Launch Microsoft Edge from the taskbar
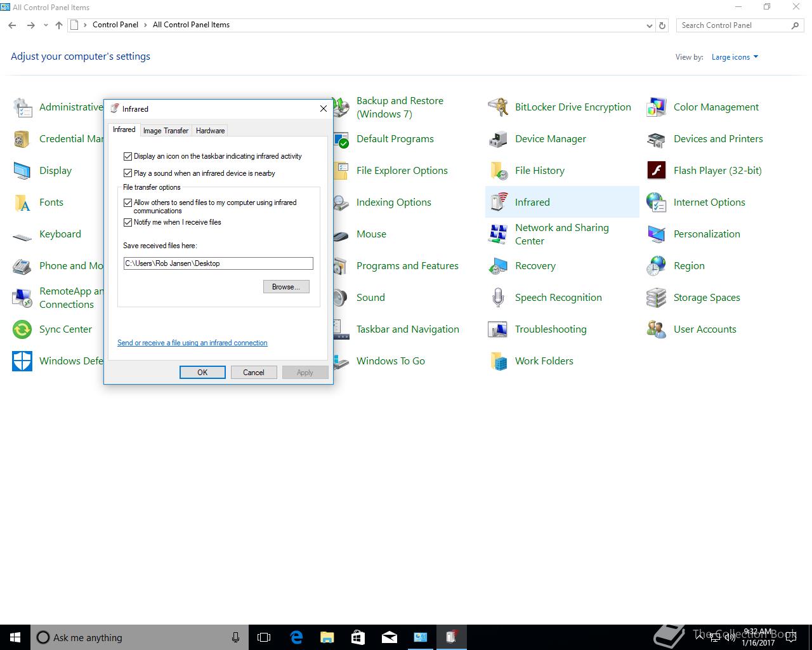Image resolution: width=812 pixels, height=650 pixels. pos(296,637)
